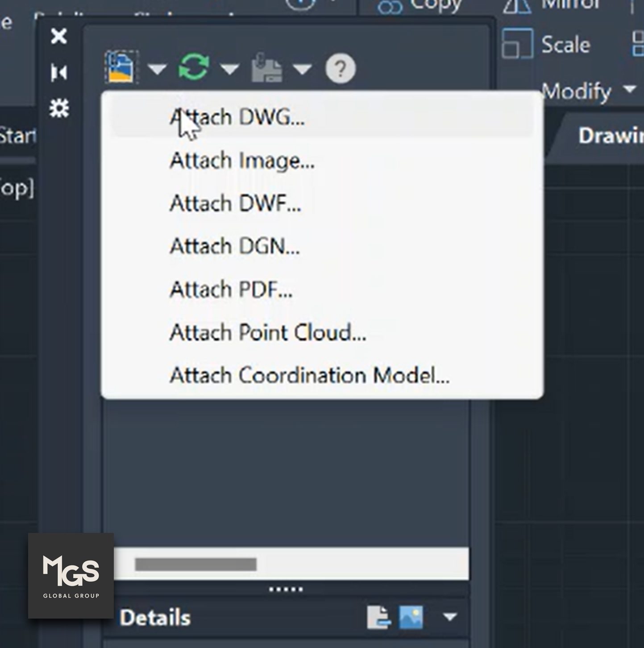Viewport: 644px width, 648px height.
Task: Select the Change Path toolbar icon
Action: coord(266,67)
